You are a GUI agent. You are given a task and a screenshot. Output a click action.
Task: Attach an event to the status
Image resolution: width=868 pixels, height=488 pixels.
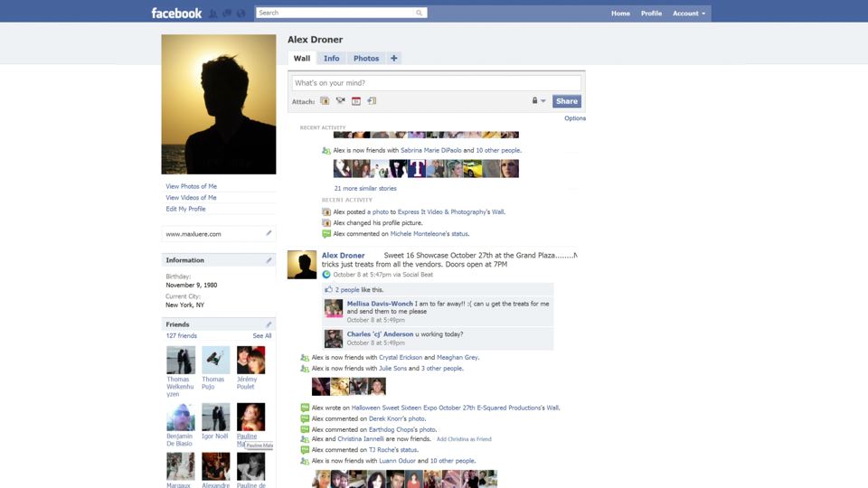point(356,100)
